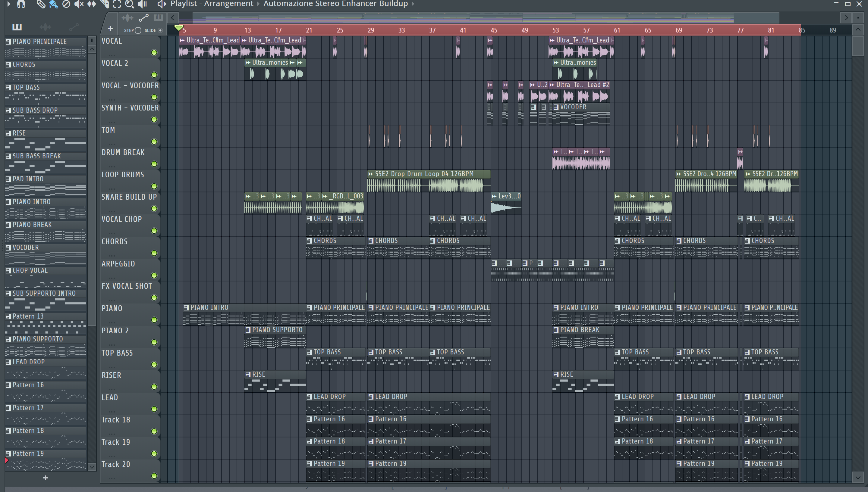Select the Playback speaker tool
The height and width of the screenshot is (492, 868).
pos(142,4)
